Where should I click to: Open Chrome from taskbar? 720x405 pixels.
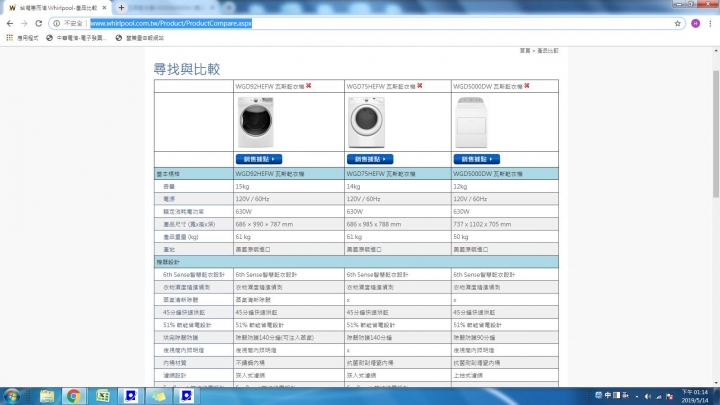[x=73, y=396]
